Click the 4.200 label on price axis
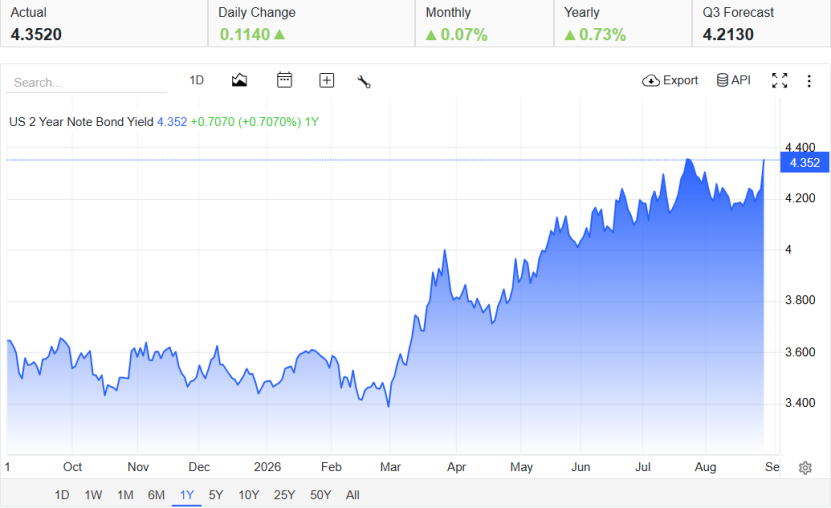This screenshot has height=508, width=831. [800, 198]
